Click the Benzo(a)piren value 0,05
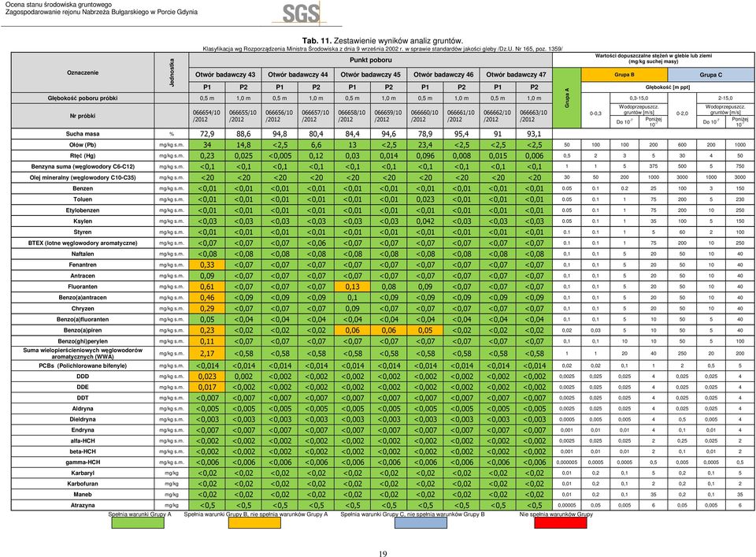Viewport: 756px width, 557px height. point(425,330)
